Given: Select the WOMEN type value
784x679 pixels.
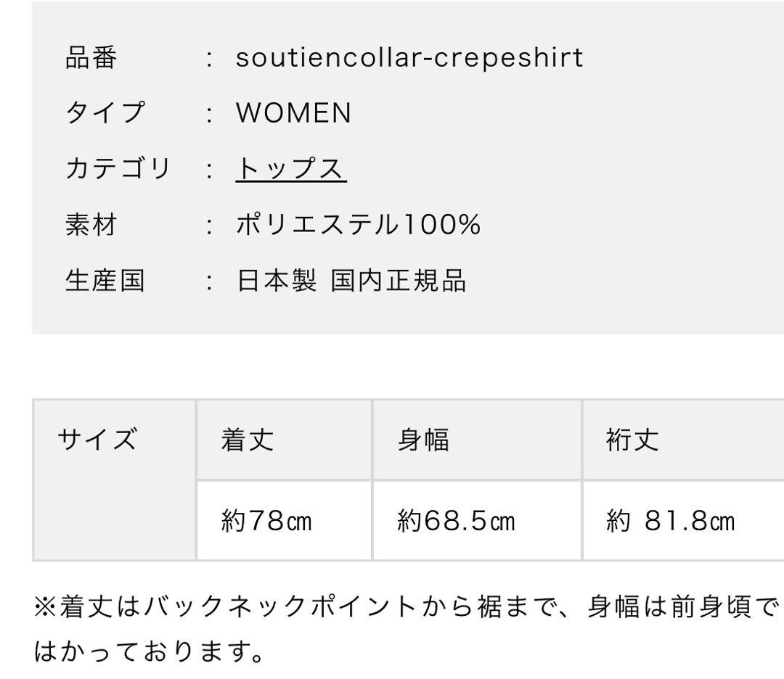Looking at the screenshot, I should click(x=293, y=113).
